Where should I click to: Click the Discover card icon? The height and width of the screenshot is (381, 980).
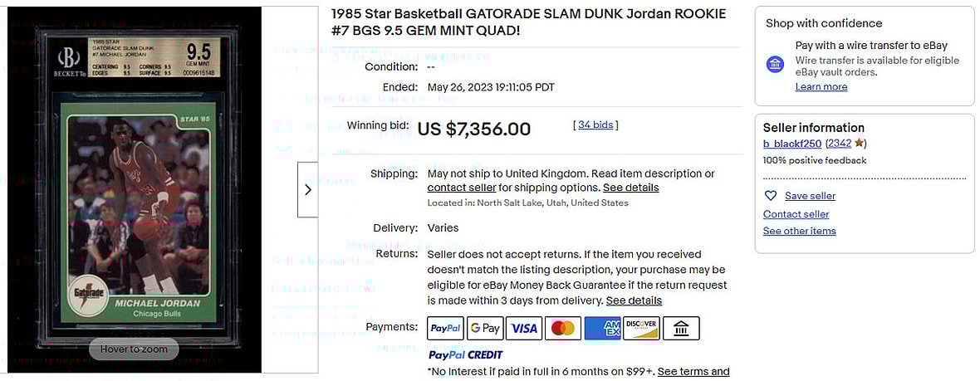click(x=641, y=329)
